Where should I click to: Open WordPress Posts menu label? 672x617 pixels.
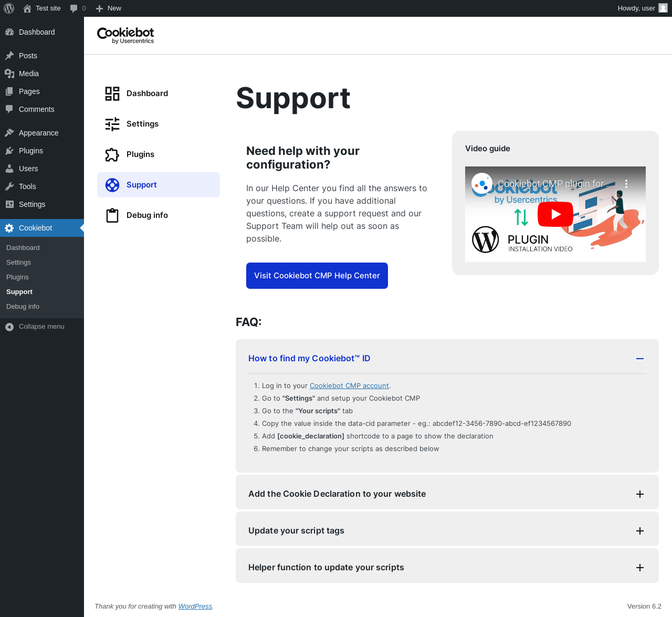click(x=28, y=56)
